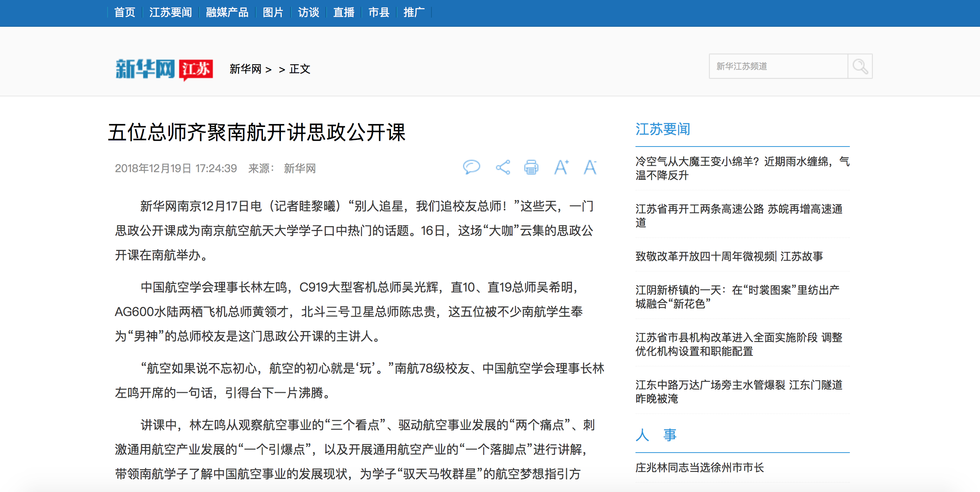
Task: Click the share icon
Action: 503,167
